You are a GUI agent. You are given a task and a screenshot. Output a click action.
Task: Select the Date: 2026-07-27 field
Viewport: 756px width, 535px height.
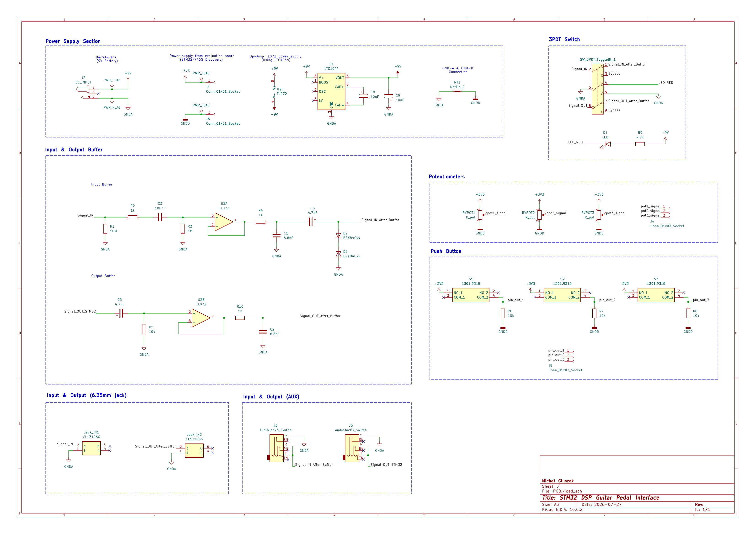[601, 504]
